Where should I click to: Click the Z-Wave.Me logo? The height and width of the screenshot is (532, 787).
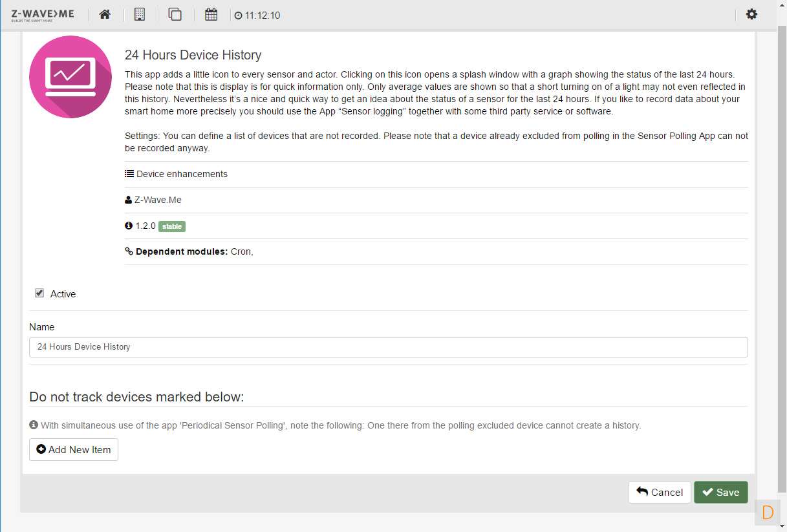click(43, 14)
